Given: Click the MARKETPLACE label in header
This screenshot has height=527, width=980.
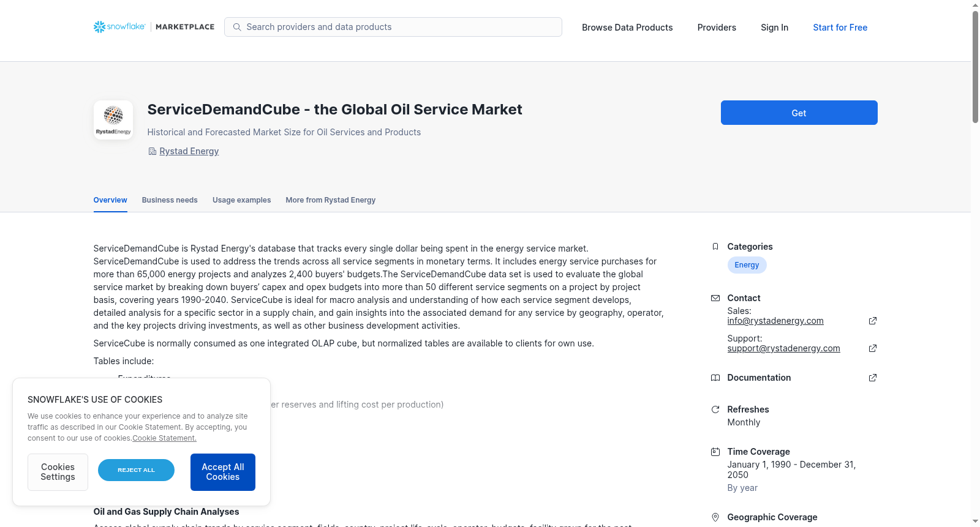Looking at the screenshot, I should [185, 27].
